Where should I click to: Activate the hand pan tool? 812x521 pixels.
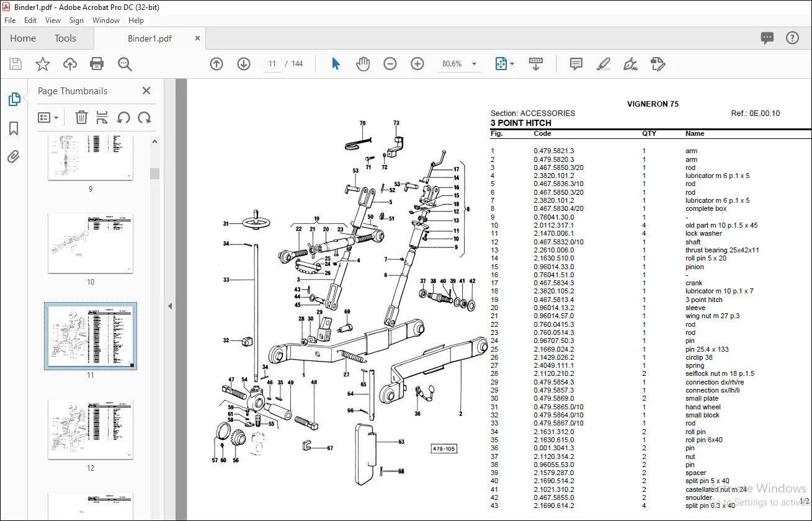(x=363, y=64)
